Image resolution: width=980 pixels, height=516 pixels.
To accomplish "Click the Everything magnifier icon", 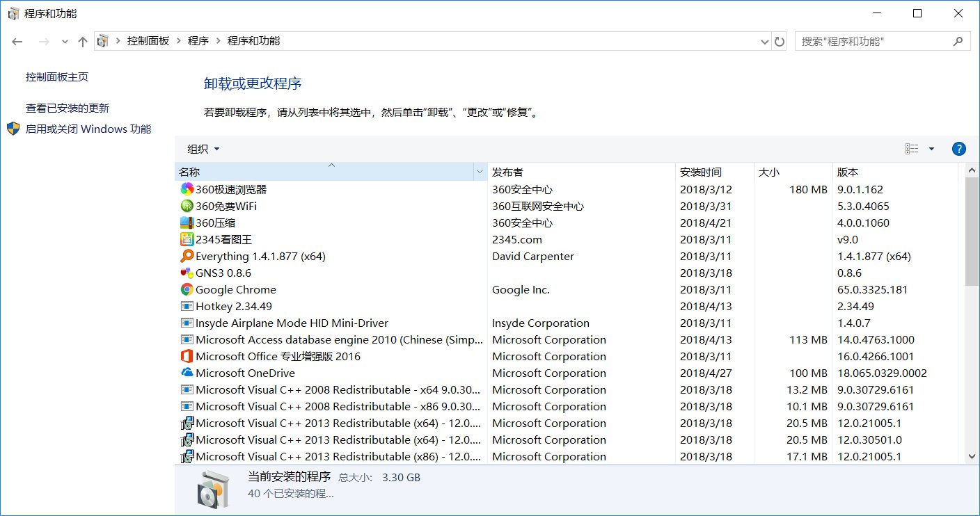I will pyautogui.click(x=187, y=256).
